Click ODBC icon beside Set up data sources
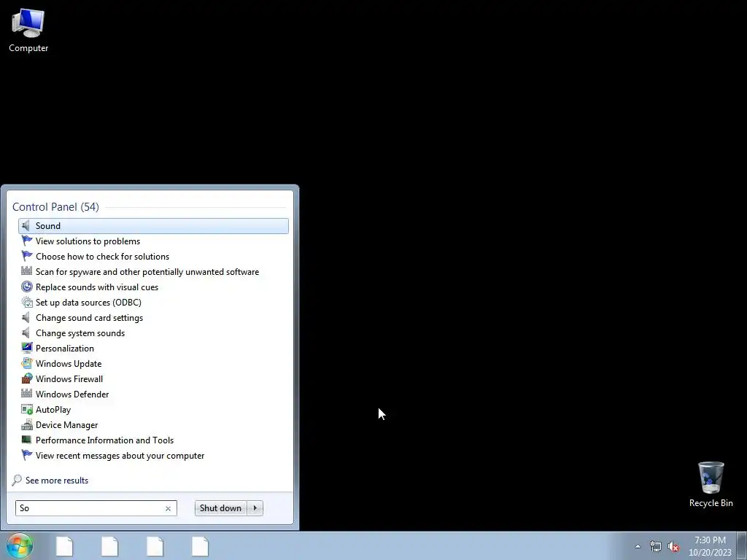 (x=27, y=302)
